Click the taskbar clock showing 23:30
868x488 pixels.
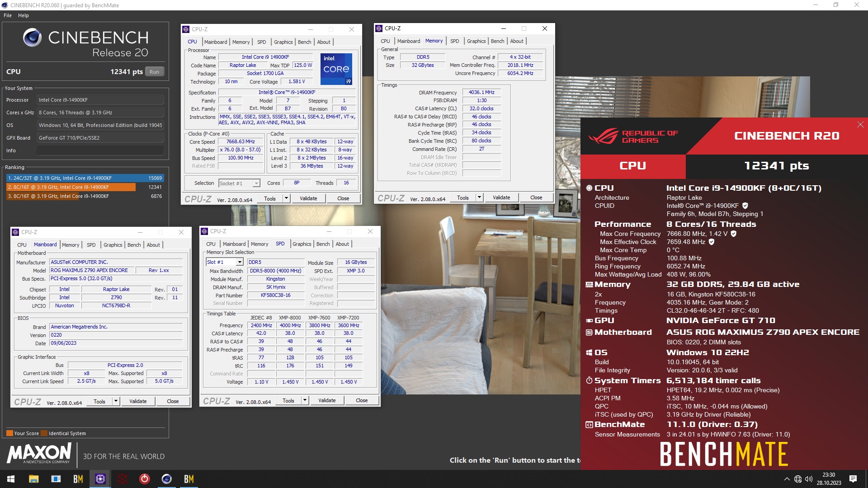click(829, 479)
